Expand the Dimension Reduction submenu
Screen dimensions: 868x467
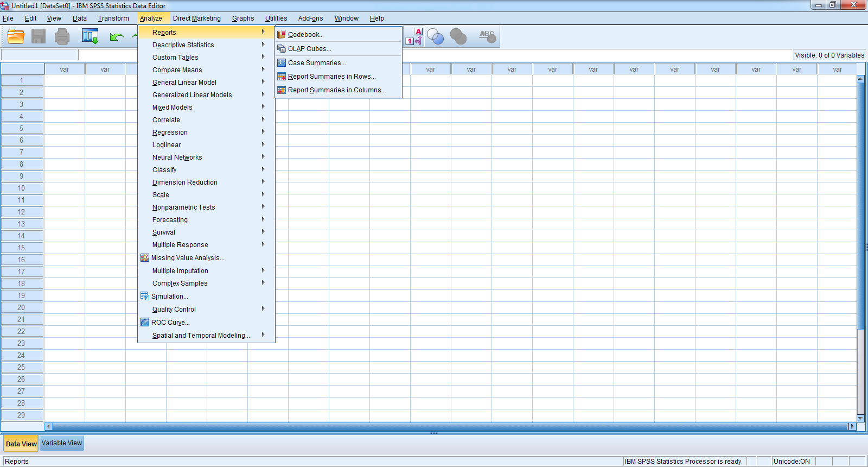(206, 182)
